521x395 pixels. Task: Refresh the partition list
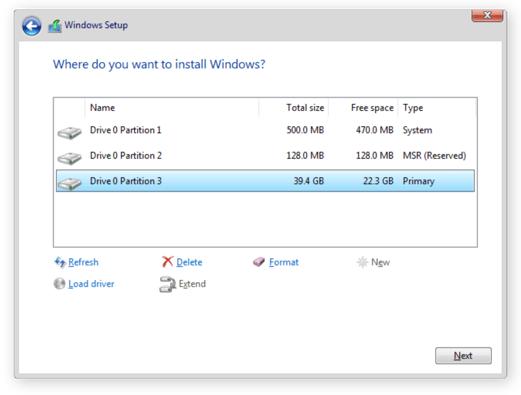83,262
